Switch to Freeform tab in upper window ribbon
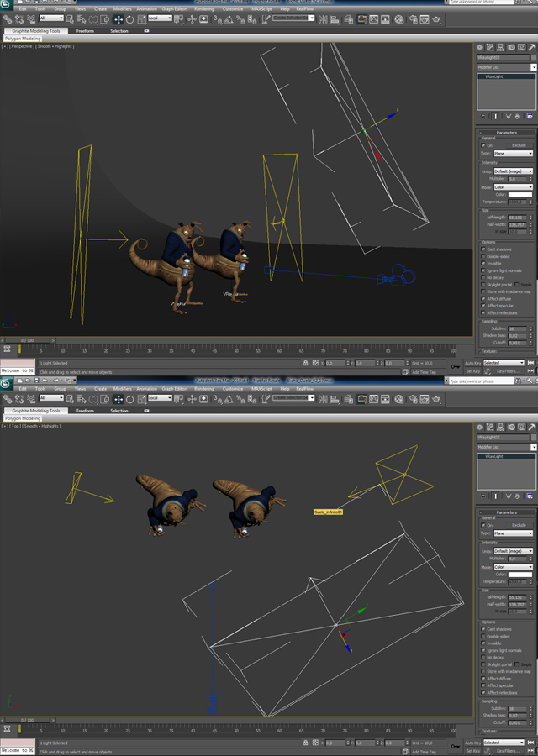 pyautogui.click(x=85, y=31)
